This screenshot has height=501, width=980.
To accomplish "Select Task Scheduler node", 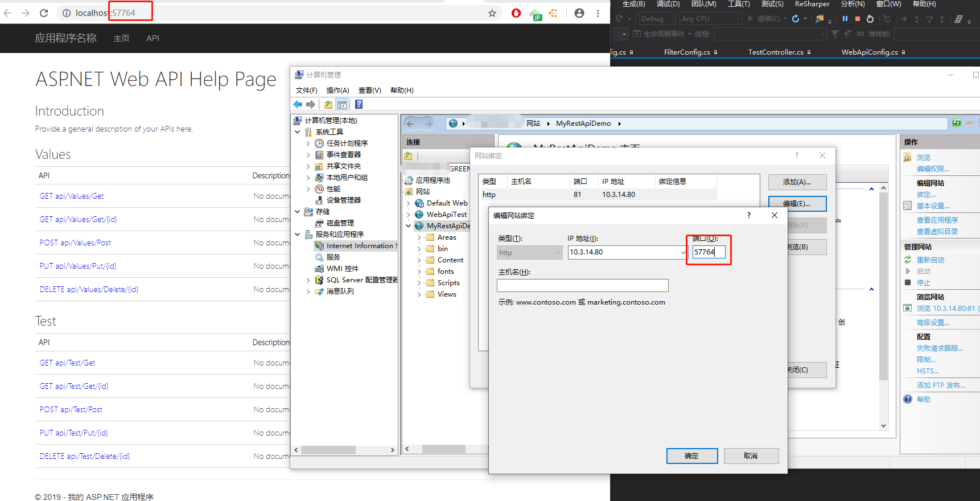I will [347, 143].
